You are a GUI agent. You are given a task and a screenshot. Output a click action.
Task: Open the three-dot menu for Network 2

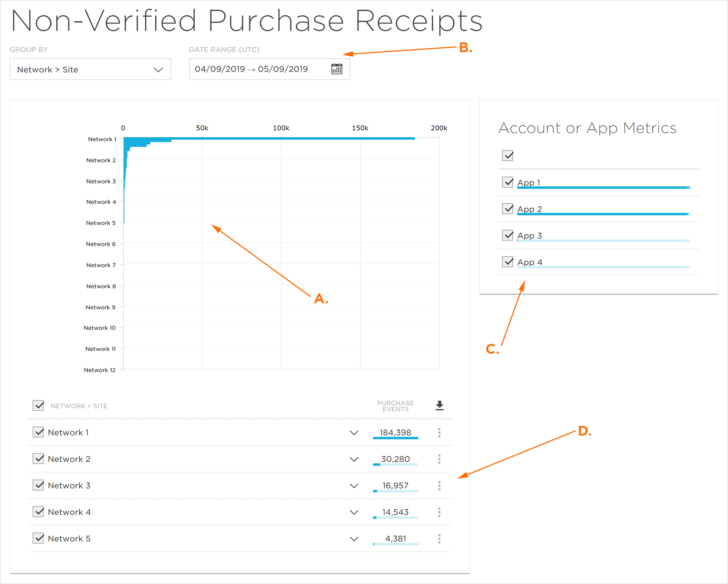(x=439, y=459)
